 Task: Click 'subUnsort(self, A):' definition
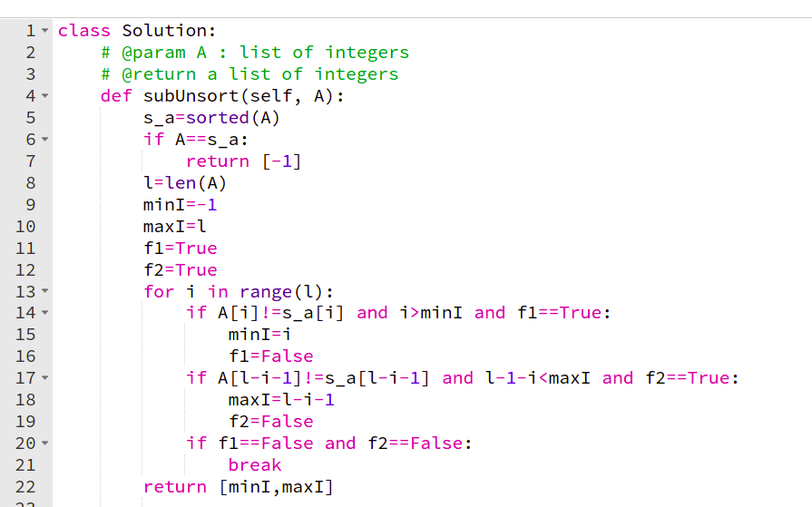[243, 96]
